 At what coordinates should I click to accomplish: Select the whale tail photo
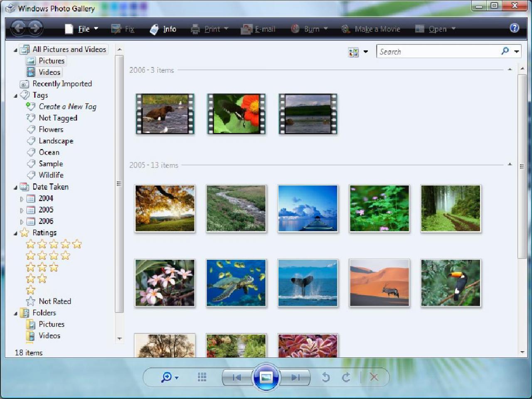308,283
